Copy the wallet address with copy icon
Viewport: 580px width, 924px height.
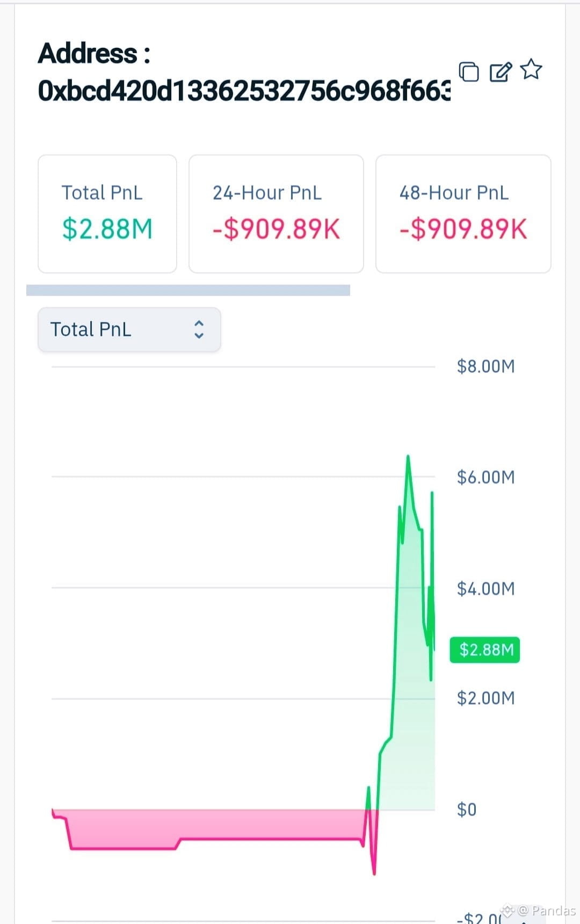(469, 71)
